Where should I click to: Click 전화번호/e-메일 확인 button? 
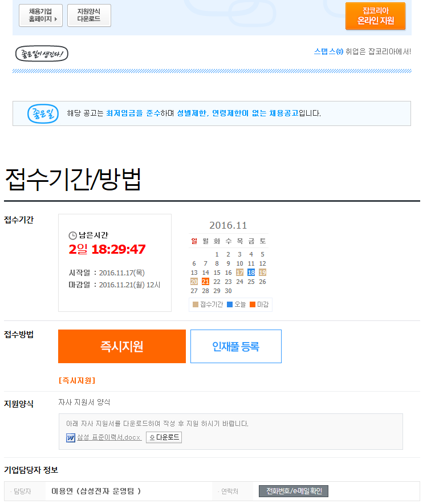tap(294, 491)
